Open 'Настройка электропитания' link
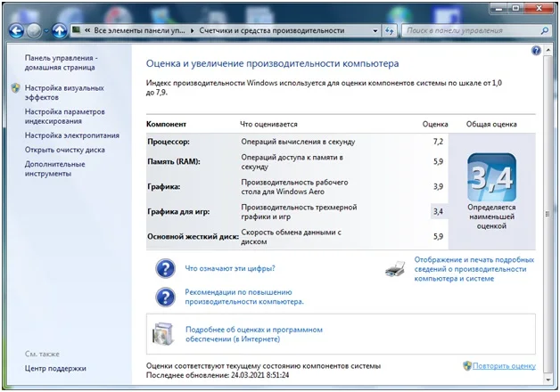Image resolution: width=560 pixels, height=392 pixels. pos(72,135)
